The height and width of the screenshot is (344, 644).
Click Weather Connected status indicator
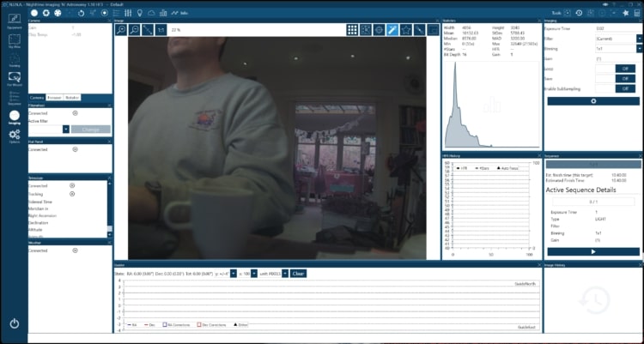[76, 250]
